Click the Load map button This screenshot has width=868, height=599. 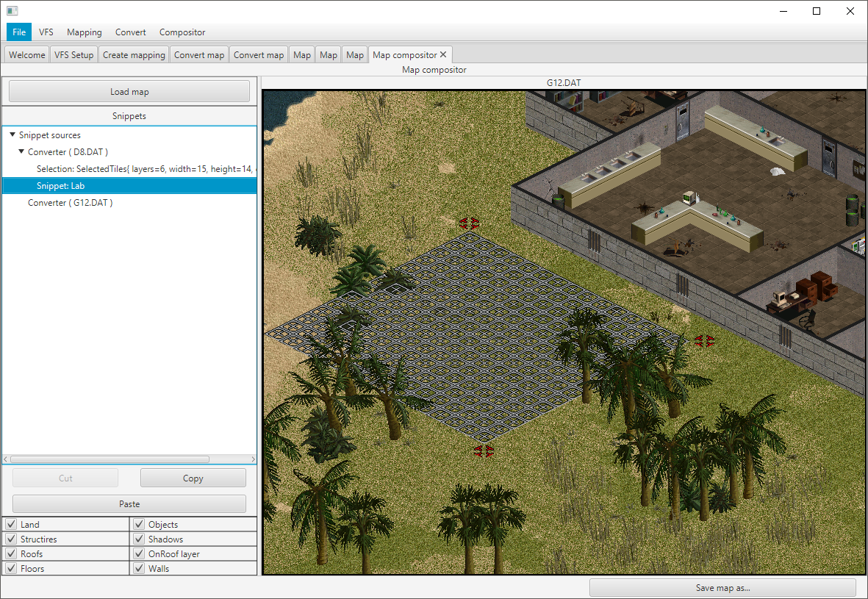(x=129, y=92)
